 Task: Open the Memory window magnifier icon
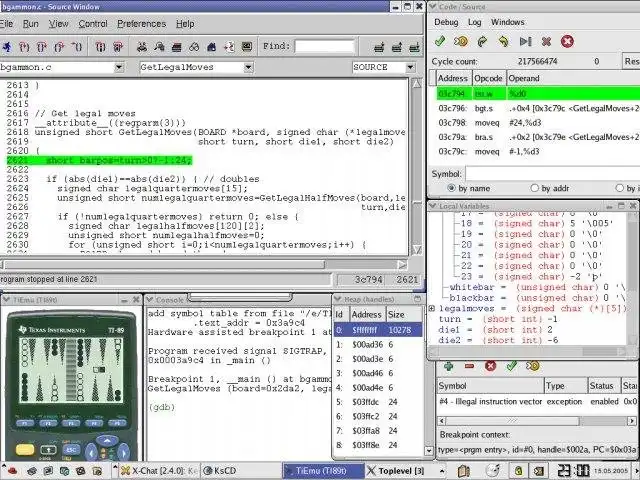pos(159,47)
